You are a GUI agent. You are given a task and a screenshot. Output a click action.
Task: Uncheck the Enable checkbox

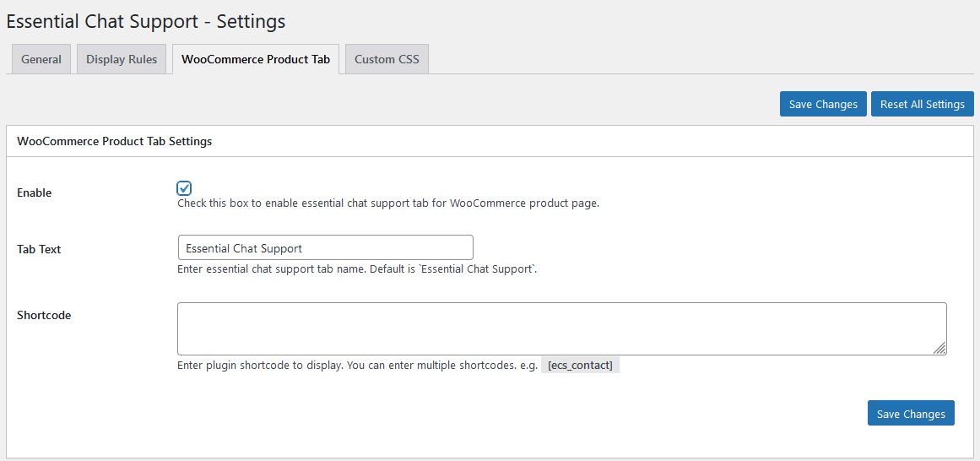(x=184, y=187)
